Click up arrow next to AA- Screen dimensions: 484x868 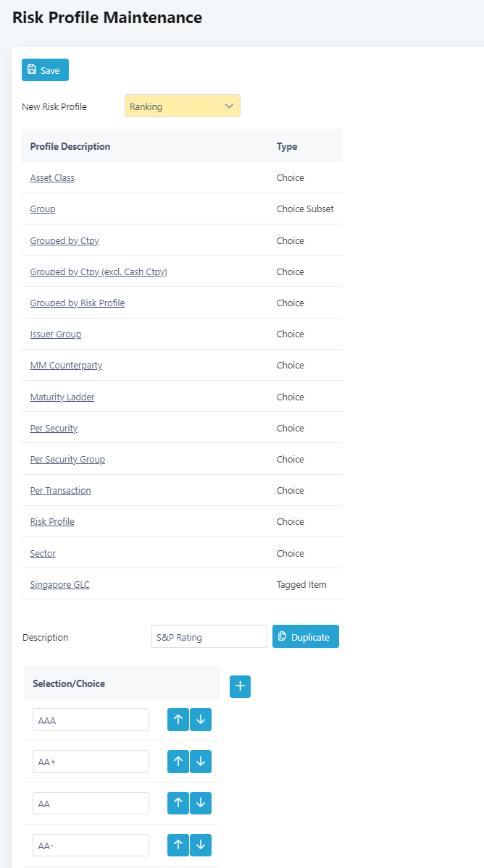tap(178, 846)
